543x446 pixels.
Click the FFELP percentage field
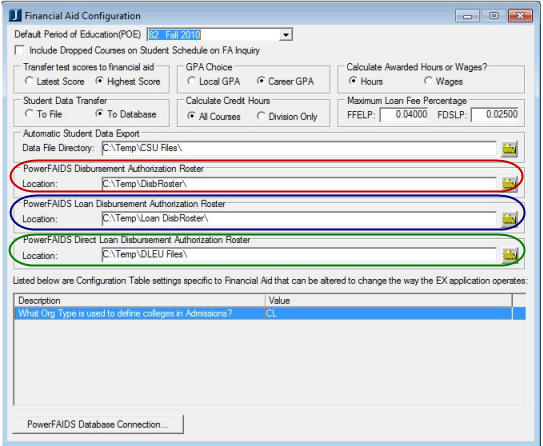pyautogui.click(x=404, y=115)
